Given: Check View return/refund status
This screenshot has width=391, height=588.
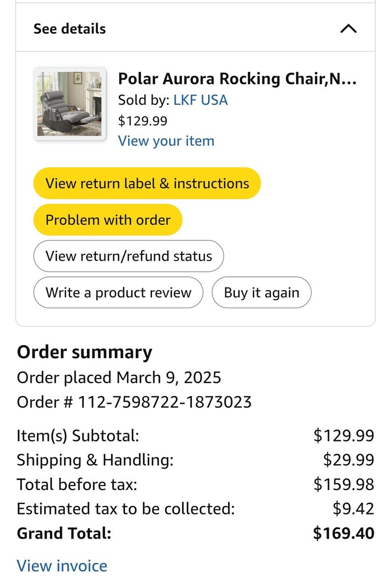Looking at the screenshot, I should tap(129, 256).
